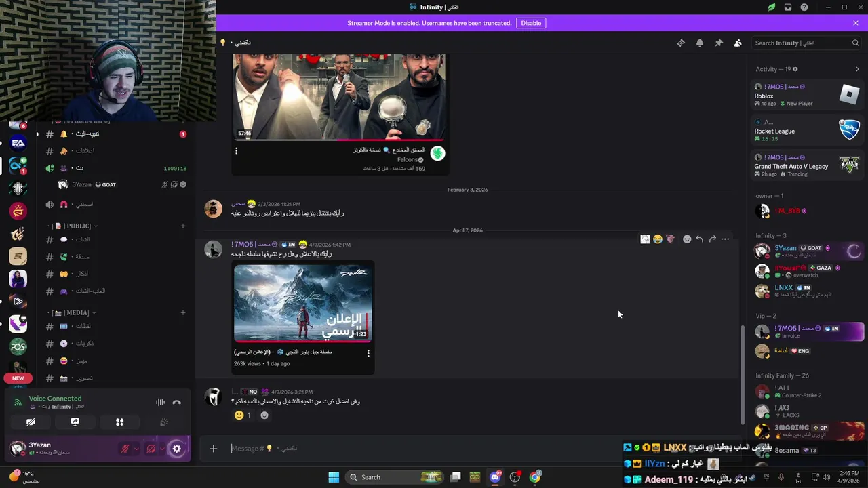
Task: Open the POS server icon
Action: pyautogui.click(x=18, y=346)
